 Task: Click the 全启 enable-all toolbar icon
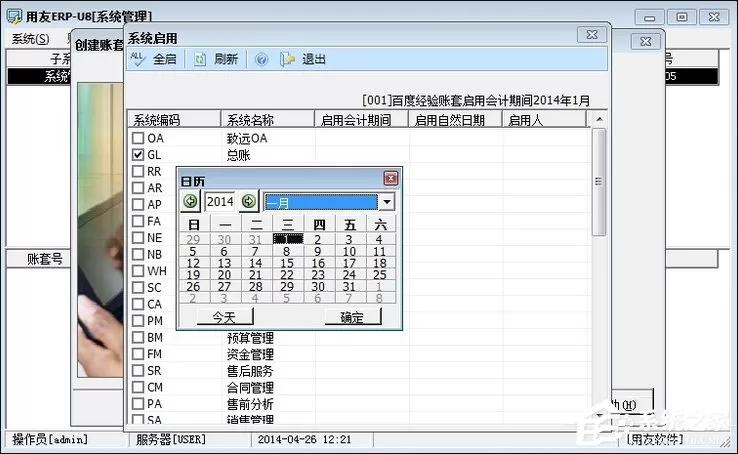(138, 59)
